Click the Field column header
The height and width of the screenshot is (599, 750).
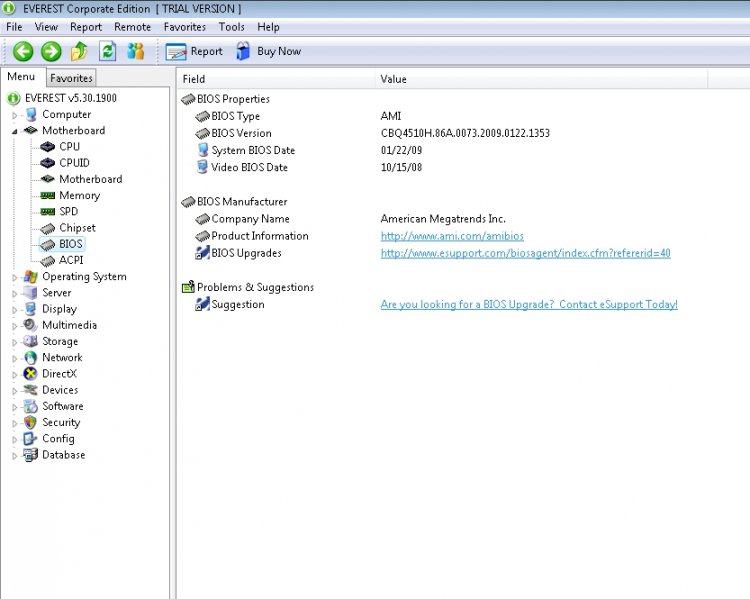(x=276, y=79)
